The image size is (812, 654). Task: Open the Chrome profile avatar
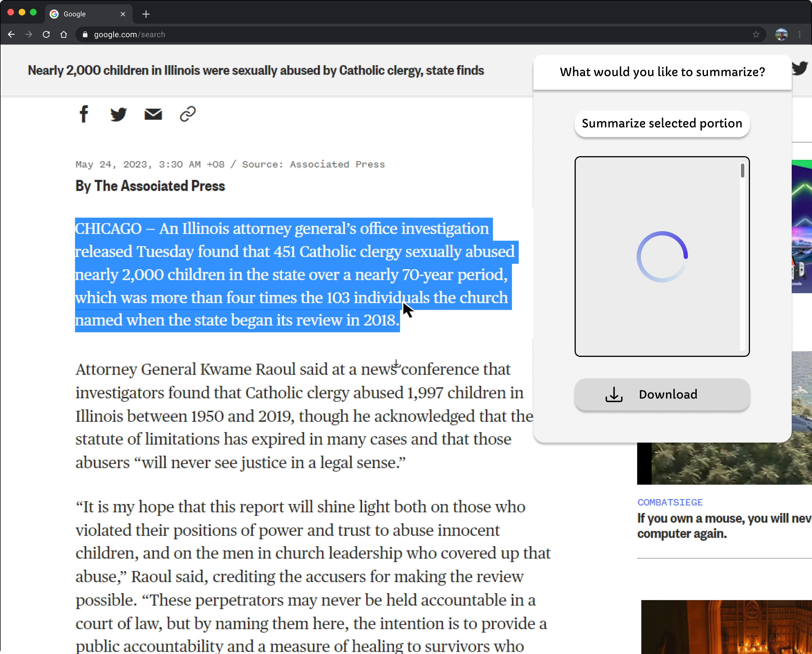[x=781, y=35]
